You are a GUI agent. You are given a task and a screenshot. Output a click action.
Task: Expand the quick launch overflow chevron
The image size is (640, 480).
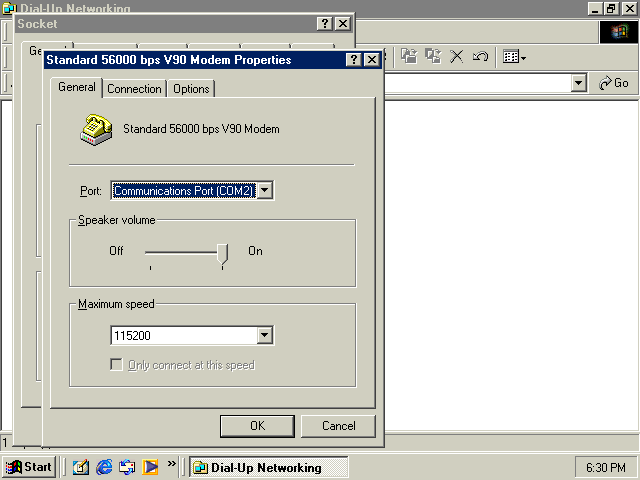pyautogui.click(x=172, y=464)
